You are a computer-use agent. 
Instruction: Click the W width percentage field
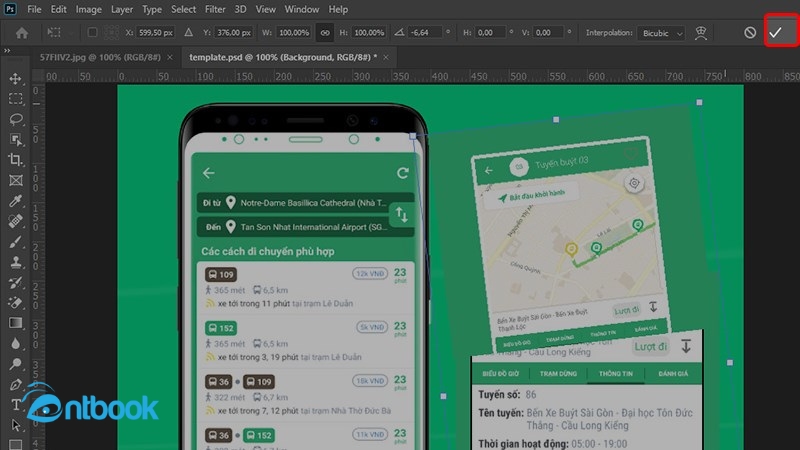pos(294,33)
